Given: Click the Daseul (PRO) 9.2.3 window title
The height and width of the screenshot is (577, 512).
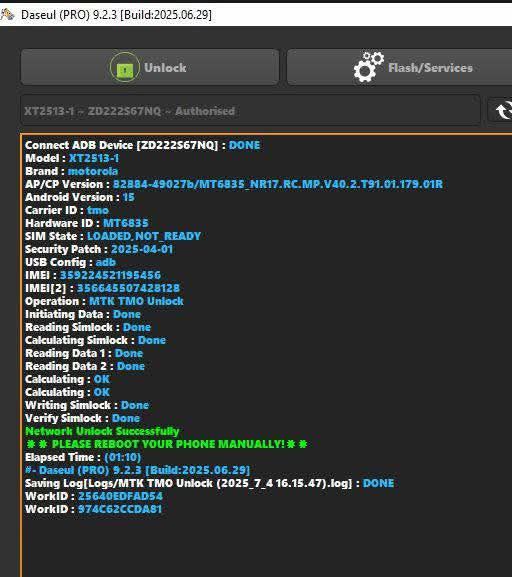Looking at the screenshot, I should click(116, 15).
